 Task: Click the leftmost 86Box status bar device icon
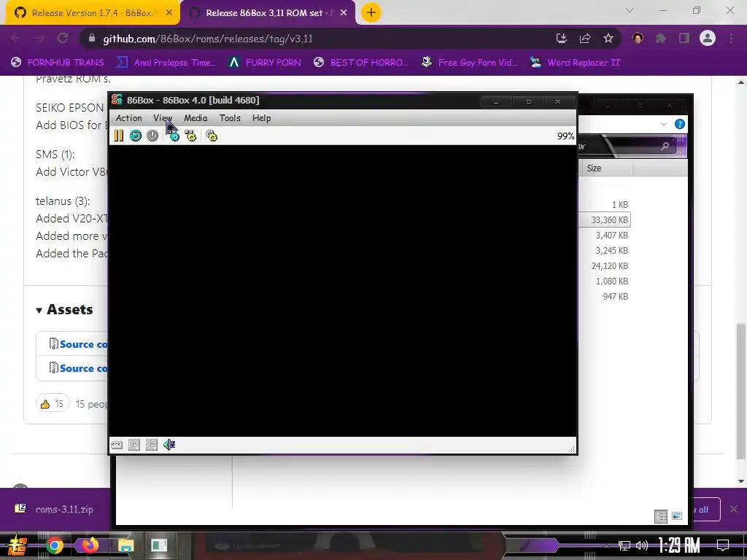(117, 446)
